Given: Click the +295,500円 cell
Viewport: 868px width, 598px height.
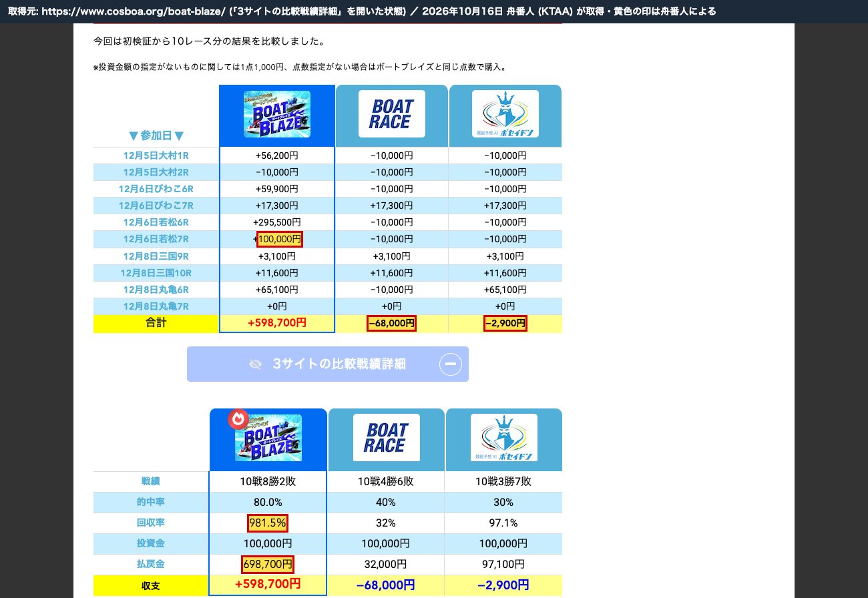Looking at the screenshot, I should pos(277,222).
